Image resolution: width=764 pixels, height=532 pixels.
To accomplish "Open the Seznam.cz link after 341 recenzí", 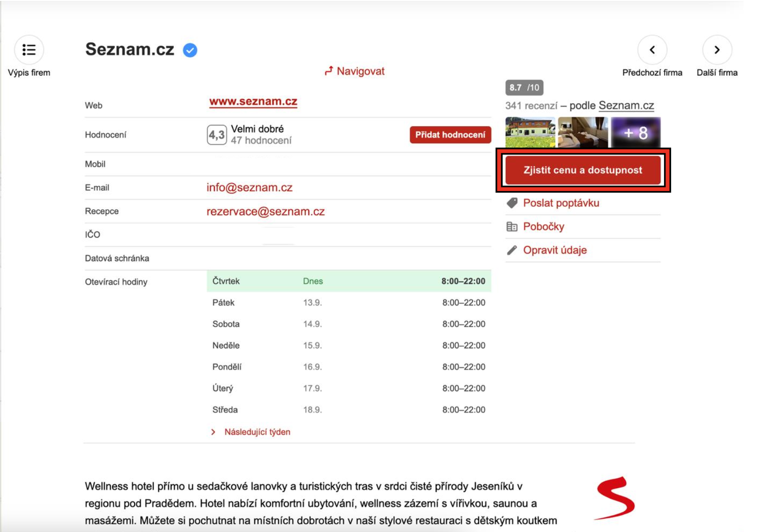I will click(x=626, y=105).
